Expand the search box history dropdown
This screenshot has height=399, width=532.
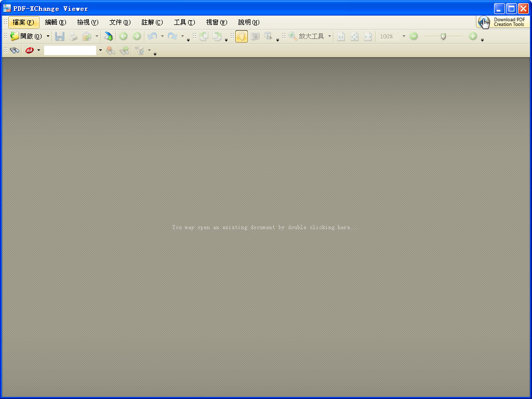click(x=100, y=50)
